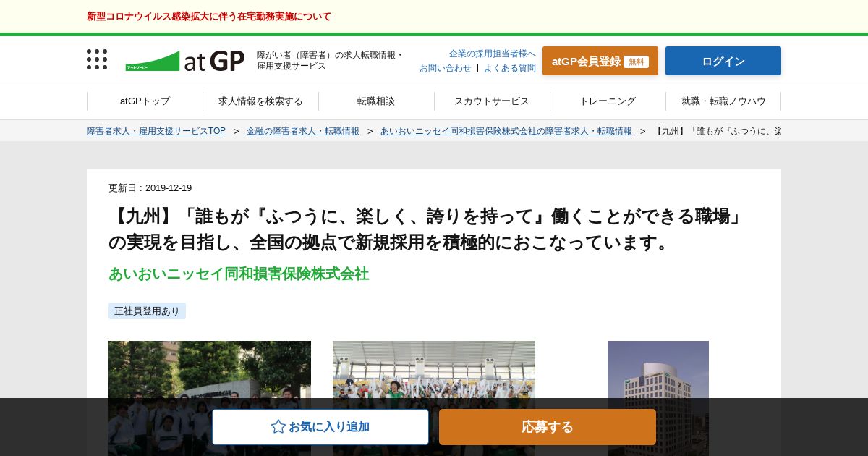
Task: Click atGP会員登録 button
Action: click(x=600, y=61)
